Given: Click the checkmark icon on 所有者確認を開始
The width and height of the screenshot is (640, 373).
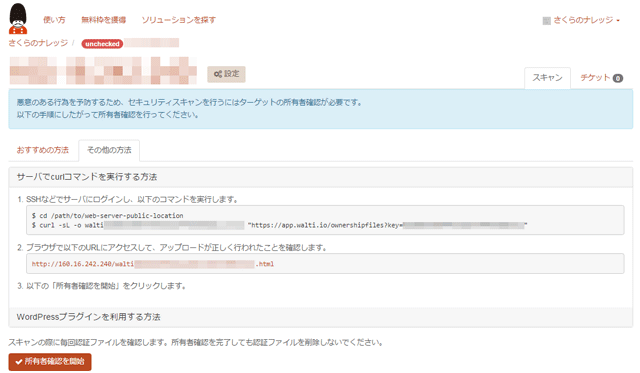Looking at the screenshot, I should point(19,362).
